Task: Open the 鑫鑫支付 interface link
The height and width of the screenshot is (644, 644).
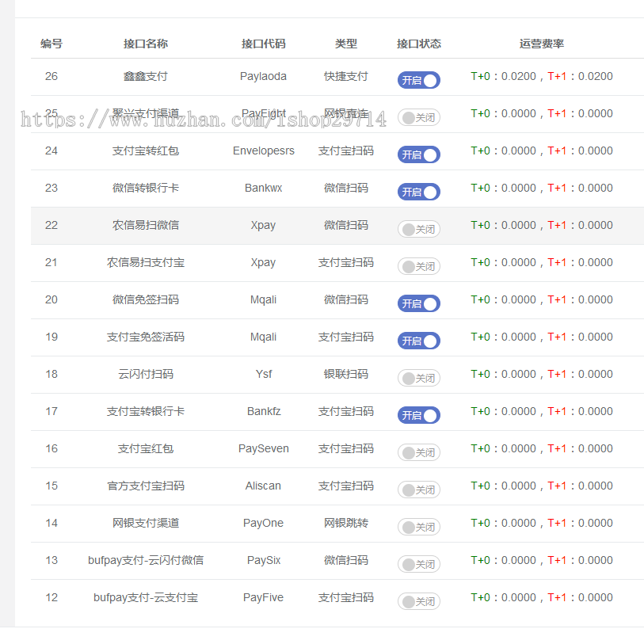Action: click(145, 76)
